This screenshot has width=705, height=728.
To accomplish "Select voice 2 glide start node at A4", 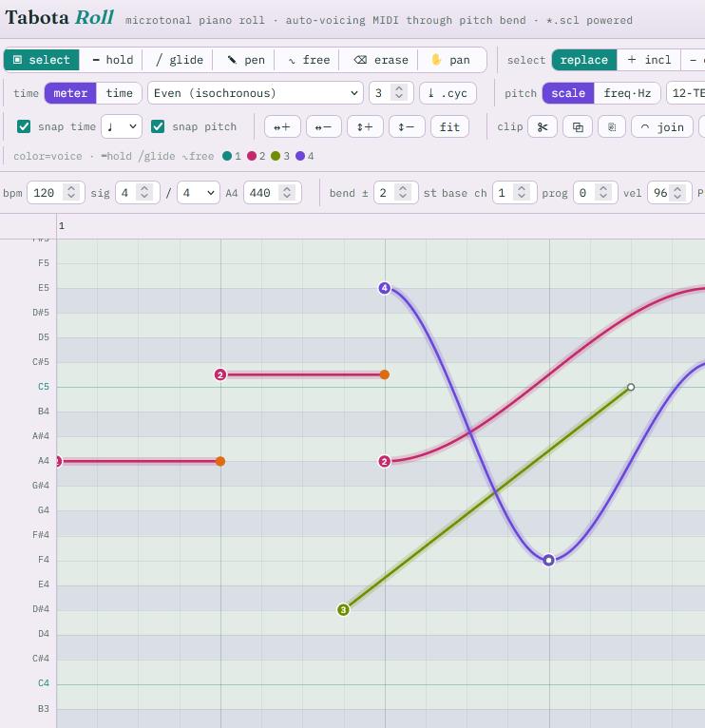I will point(384,462).
